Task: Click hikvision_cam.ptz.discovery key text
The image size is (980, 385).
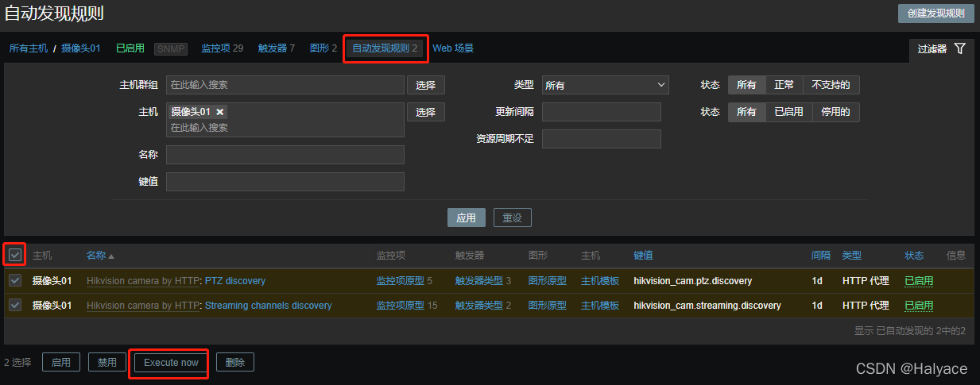Action: tap(692, 281)
